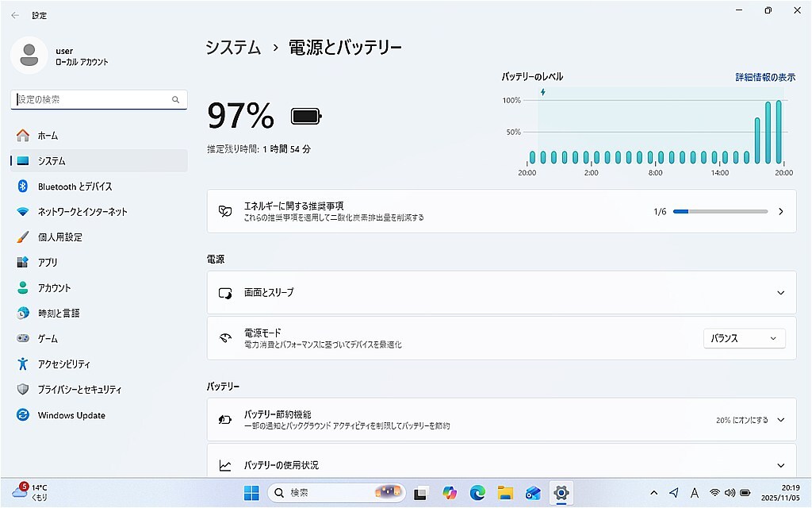Image resolution: width=812 pixels, height=508 pixels.
Task: Click the battery icon in system tray
Action: tap(745, 493)
